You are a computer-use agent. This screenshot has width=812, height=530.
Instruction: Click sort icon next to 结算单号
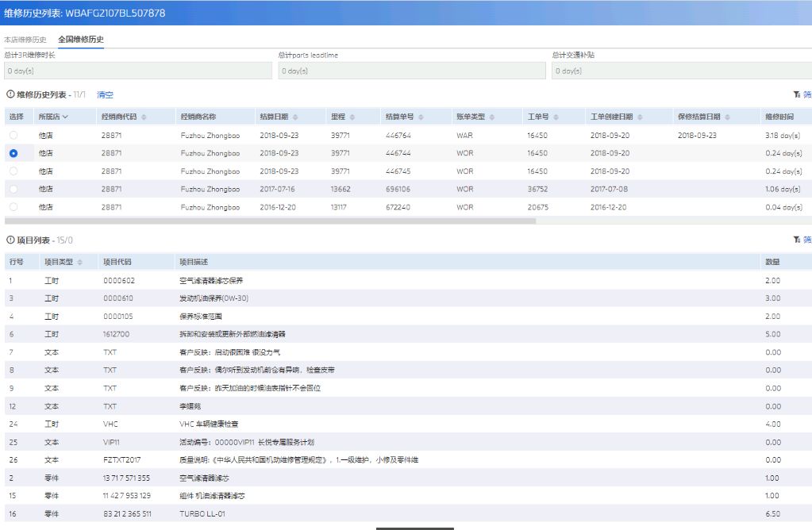pyautogui.click(x=421, y=117)
